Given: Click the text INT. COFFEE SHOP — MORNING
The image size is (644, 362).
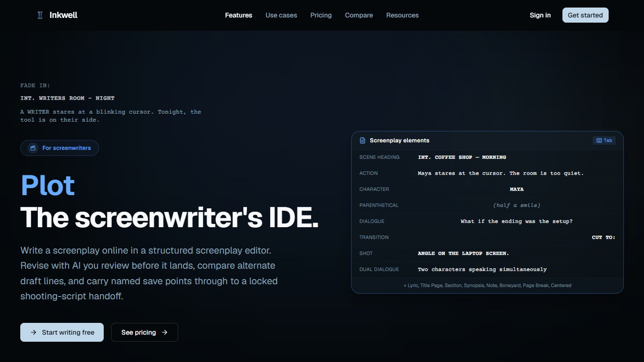Looking at the screenshot, I should tap(462, 157).
